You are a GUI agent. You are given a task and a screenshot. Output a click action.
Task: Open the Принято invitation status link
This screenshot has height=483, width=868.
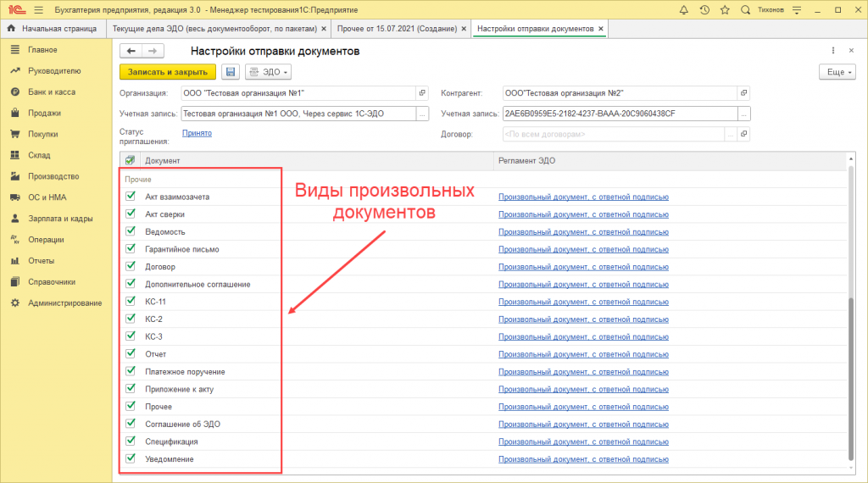tap(197, 133)
